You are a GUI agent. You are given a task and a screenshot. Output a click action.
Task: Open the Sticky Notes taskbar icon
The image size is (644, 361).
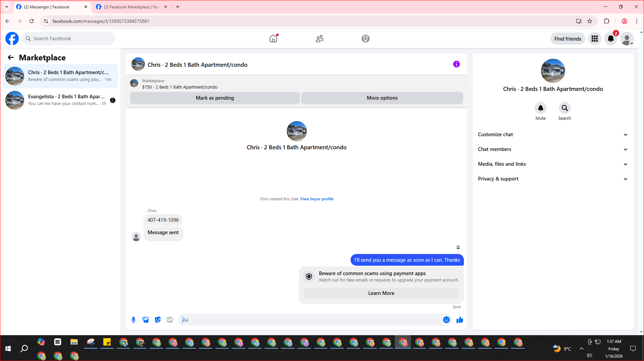pos(107,342)
